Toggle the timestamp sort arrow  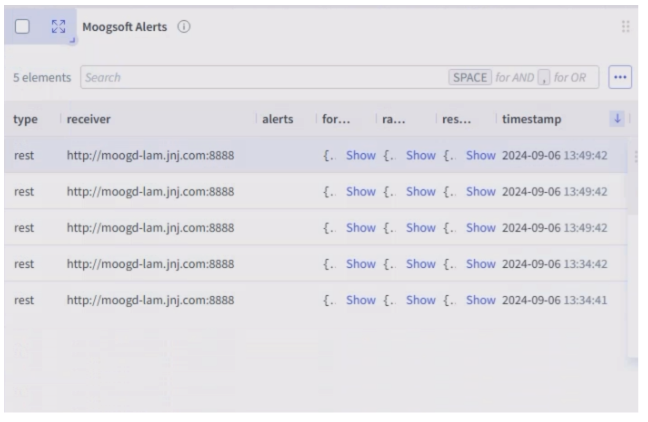coord(617,119)
